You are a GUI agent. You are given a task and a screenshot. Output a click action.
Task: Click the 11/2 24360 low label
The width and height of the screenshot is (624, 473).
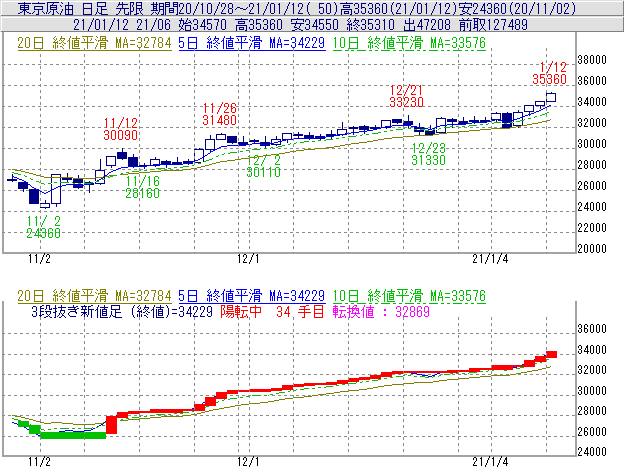(43, 227)
